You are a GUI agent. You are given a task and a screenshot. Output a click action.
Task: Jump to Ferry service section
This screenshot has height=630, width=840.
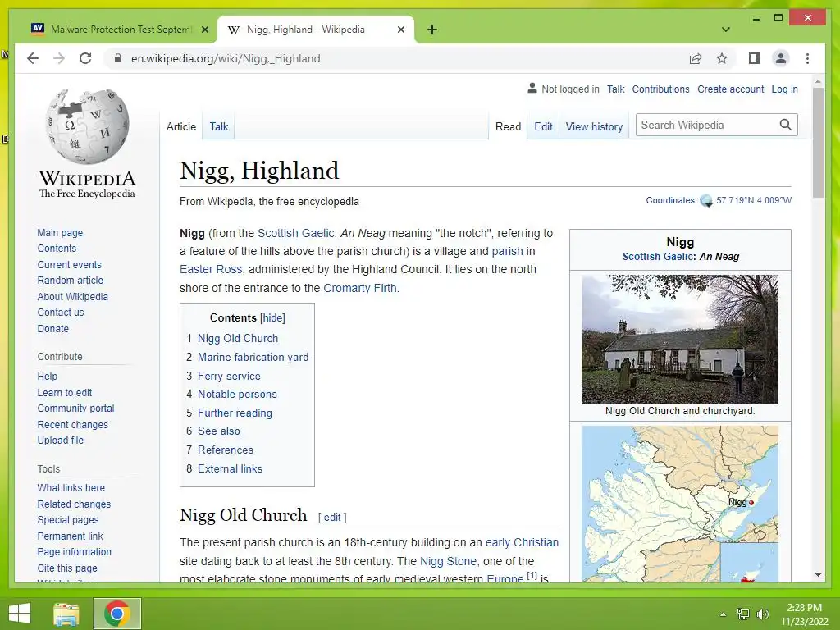(229, 376)
